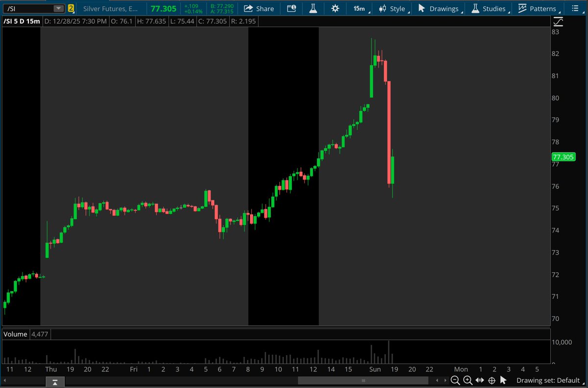588x388 pixels.
Task: Click the 77.305 last price label on axis
Action: [x=563, y=157]
